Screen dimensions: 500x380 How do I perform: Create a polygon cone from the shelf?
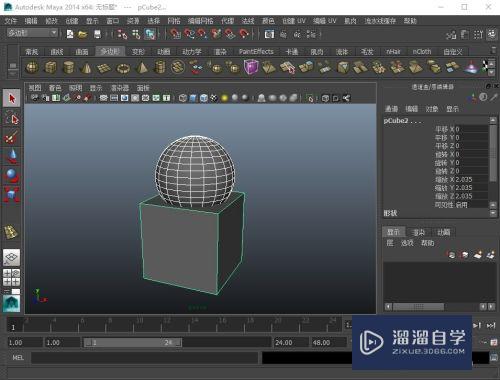[x=86, y=68]
